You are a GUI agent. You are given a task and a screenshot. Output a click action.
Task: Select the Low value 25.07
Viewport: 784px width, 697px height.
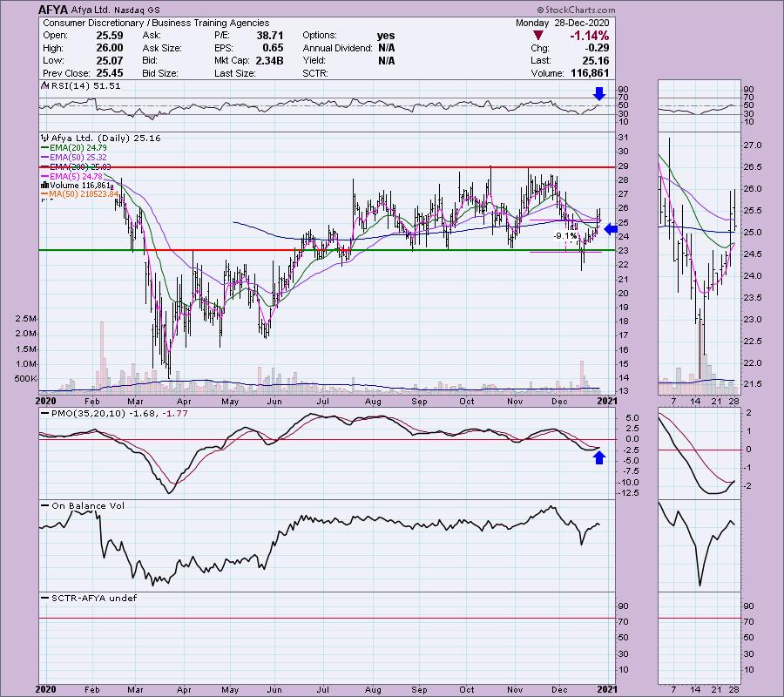coord(110,60)
